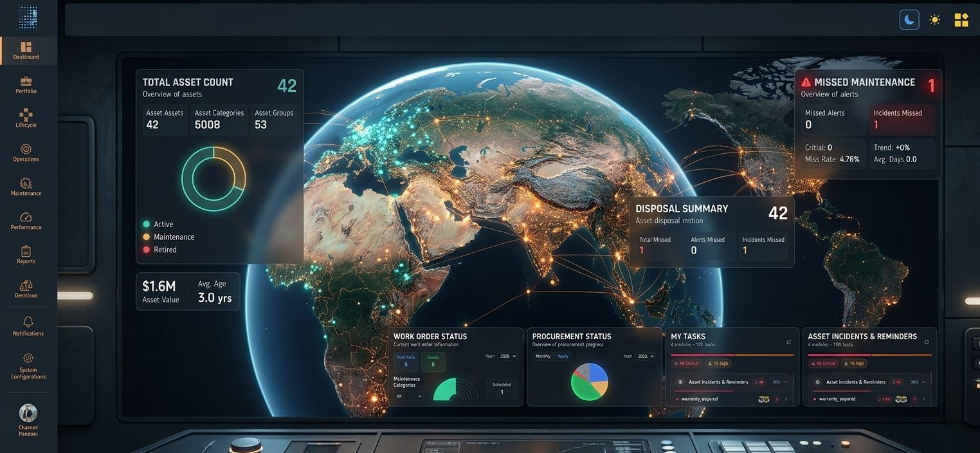Select the Maintenance sidebar icon
This screenshot has width=980, height=453.
click(26, 183)
